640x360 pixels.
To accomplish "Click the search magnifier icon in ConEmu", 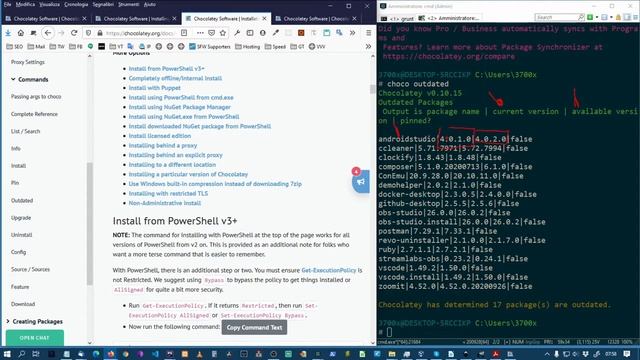I will pos(581,17).
